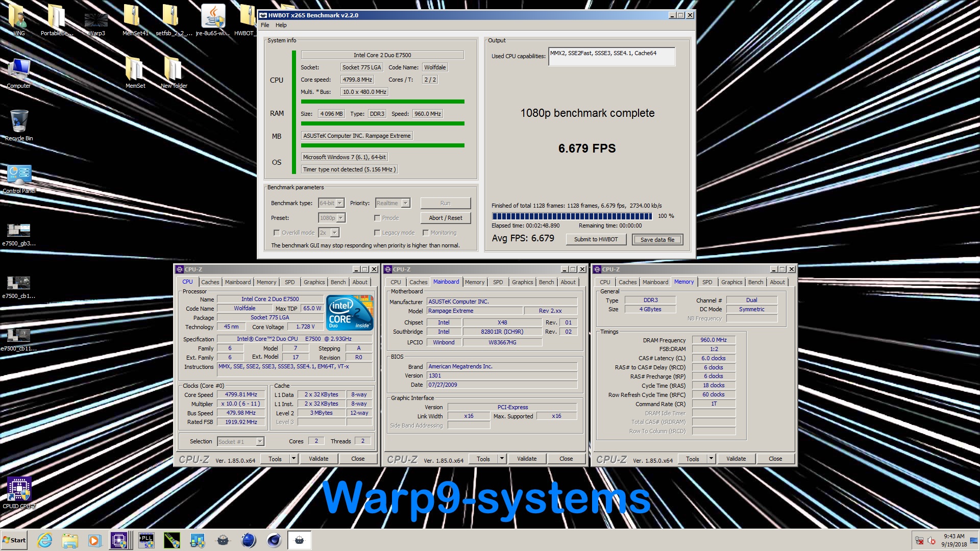Click the Core Voltage value 1.728 V
Viewport: 980px width, 551px height.
(306, 327)
